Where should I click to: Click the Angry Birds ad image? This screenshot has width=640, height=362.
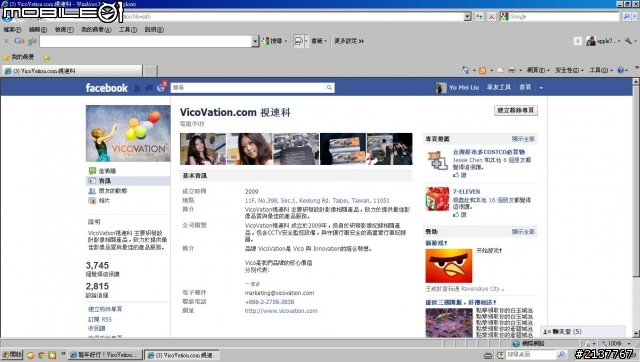click(449, 266)
